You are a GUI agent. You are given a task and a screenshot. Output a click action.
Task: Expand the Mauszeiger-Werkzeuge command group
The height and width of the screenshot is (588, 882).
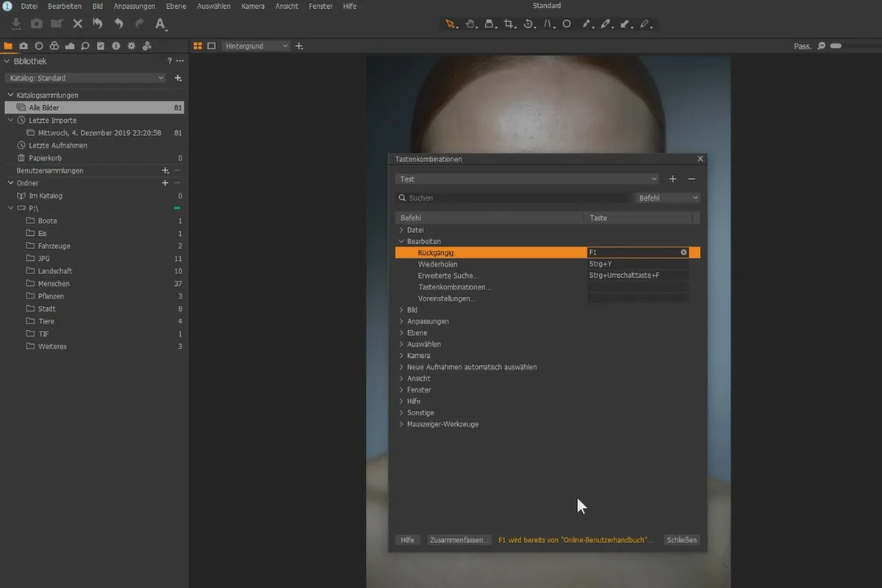coord(401,424)
